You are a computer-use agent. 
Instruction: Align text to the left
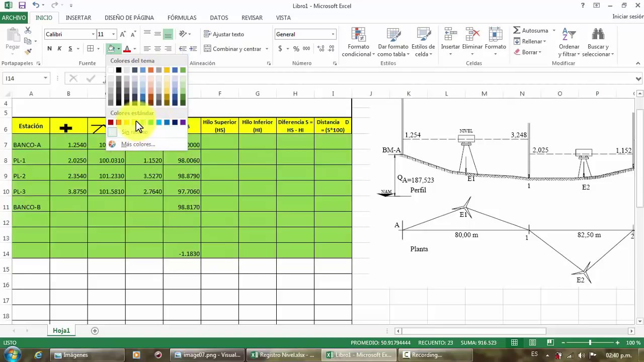[x=147, y=49]
